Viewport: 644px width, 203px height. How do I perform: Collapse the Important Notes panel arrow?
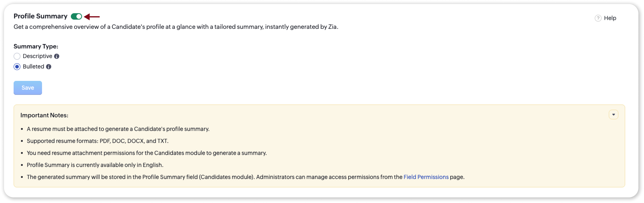(x=613, y=115)
